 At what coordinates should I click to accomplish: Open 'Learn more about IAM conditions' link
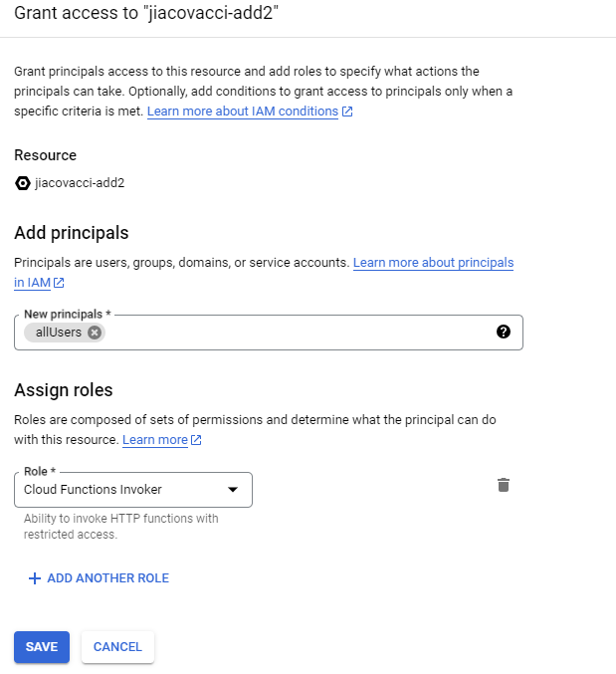pos(243,112)
